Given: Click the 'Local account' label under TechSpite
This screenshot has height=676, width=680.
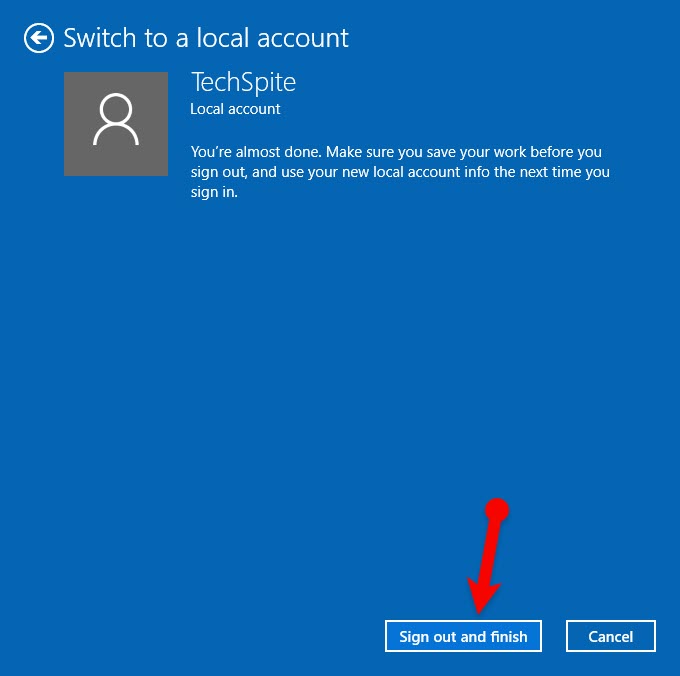Looking at the screenshot, I should 235,109.
